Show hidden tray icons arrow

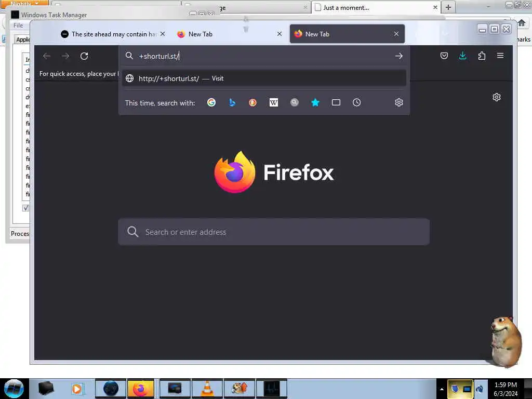point(442,389)
